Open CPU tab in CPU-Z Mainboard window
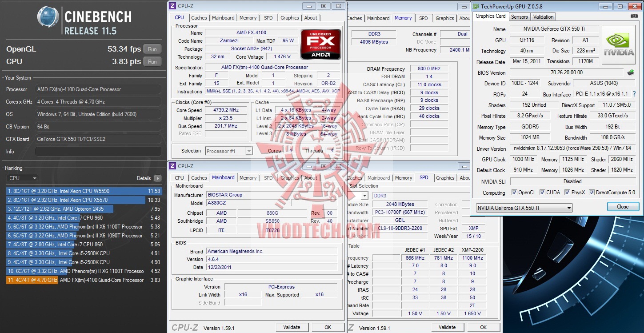Viewport: 644px width, 333px height. tap(179, 178)
